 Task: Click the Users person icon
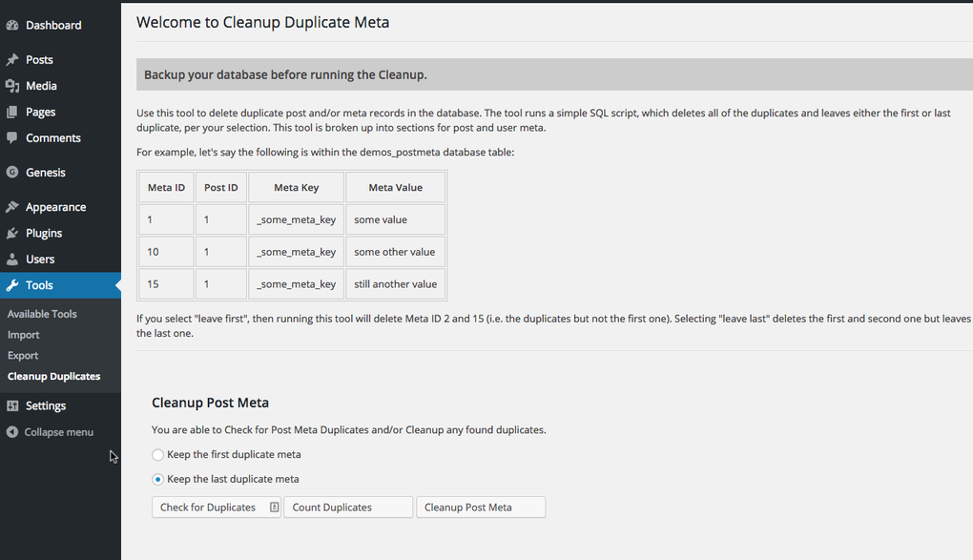coord(12,259)
